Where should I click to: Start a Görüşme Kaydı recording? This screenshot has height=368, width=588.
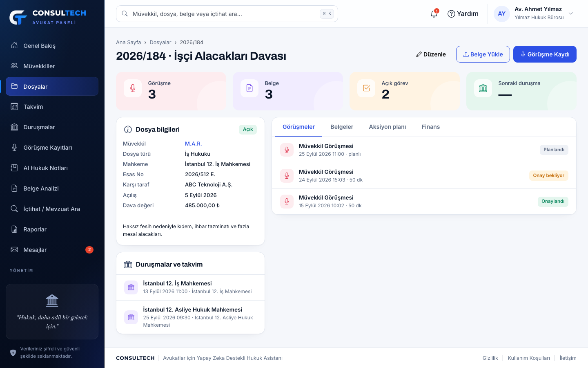click(545, 54)
